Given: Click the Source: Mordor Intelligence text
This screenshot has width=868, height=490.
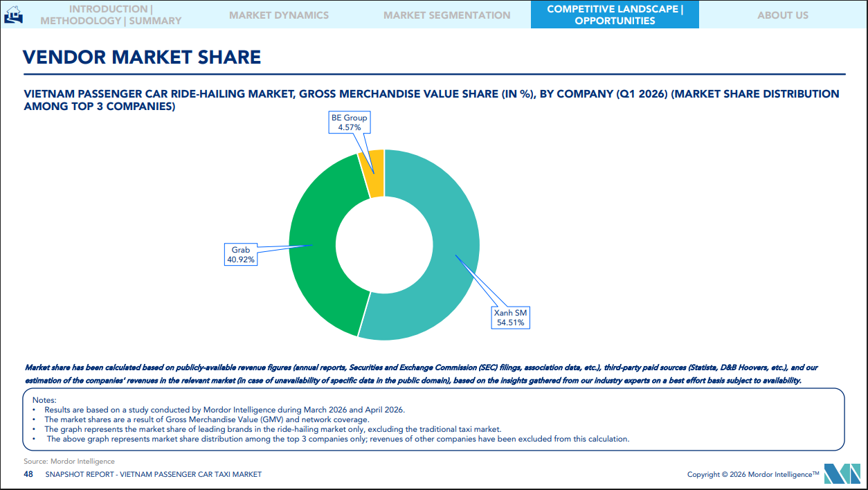Looking at the screenshot, I should (69, 461).
